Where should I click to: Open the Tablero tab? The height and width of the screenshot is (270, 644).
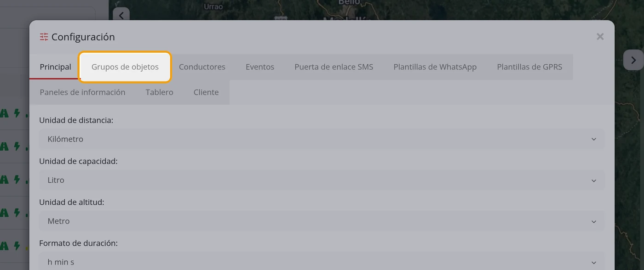(x=159, y=92)
